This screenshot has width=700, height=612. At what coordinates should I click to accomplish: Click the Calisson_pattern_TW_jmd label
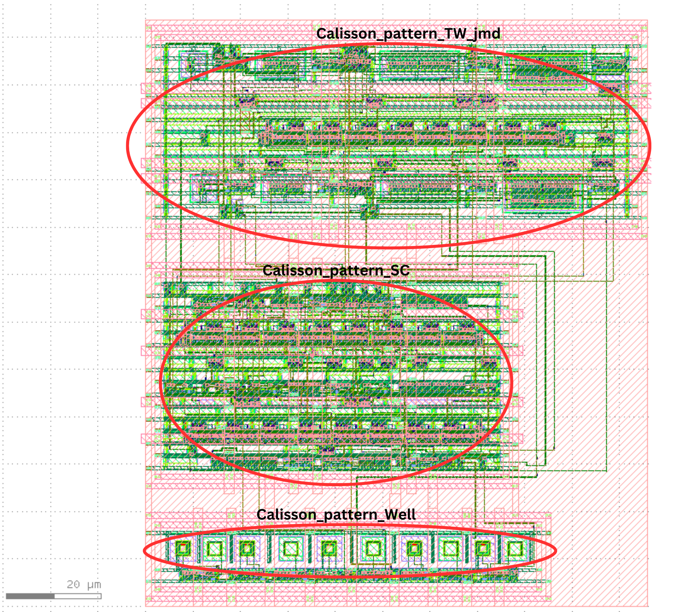pos(408,33)
